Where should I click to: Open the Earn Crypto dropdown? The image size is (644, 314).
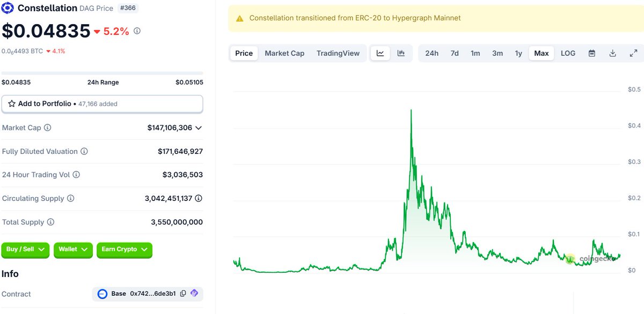[125, 250]
